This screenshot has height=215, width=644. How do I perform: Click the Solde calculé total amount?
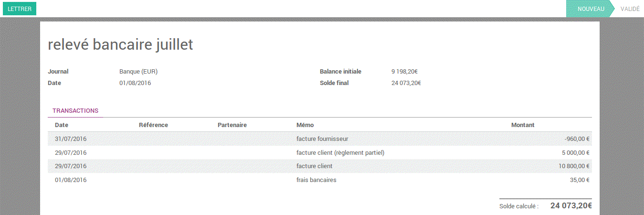coord(571,206)
